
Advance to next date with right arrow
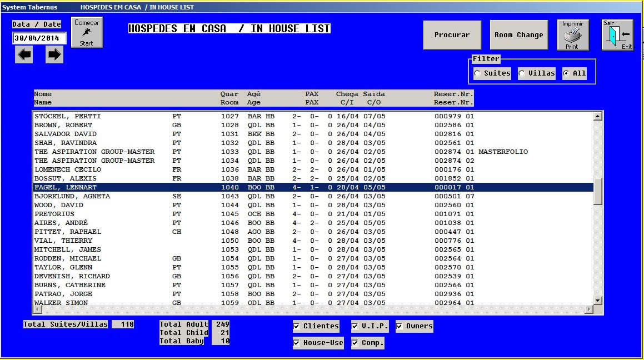click(54, 54)
